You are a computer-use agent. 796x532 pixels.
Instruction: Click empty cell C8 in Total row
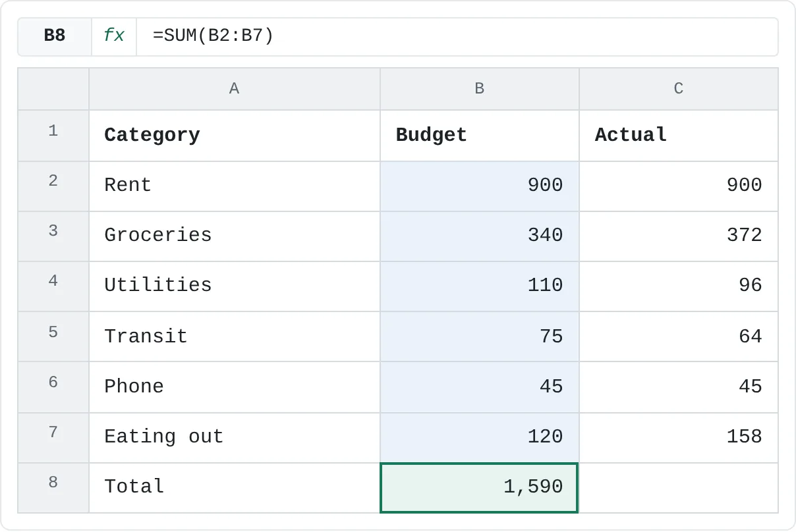point(679,488)
